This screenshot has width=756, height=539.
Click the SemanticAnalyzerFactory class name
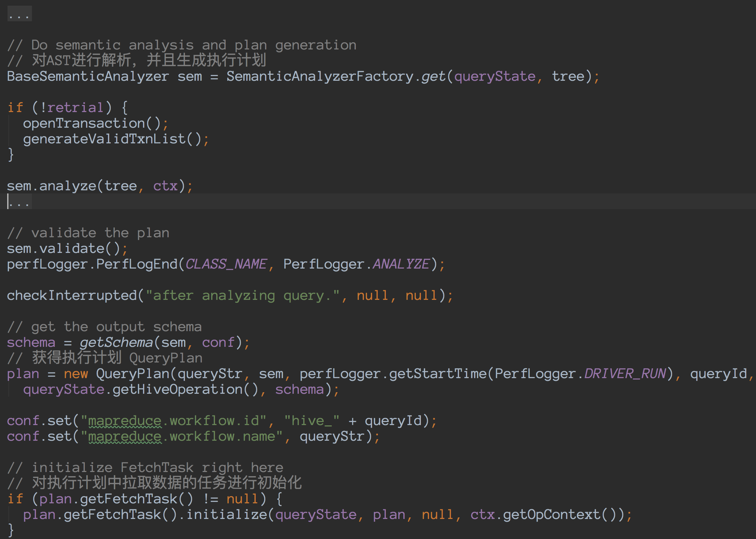click(320, 77)
